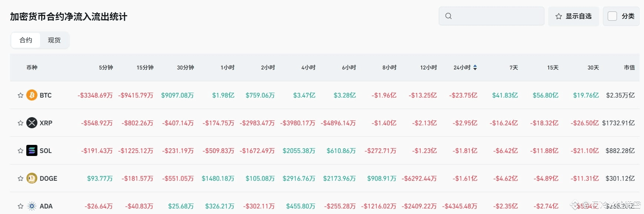Click the 显示自选 button
Image resolution: width=644 pixels, height=214 pixels.
point(574,16)
